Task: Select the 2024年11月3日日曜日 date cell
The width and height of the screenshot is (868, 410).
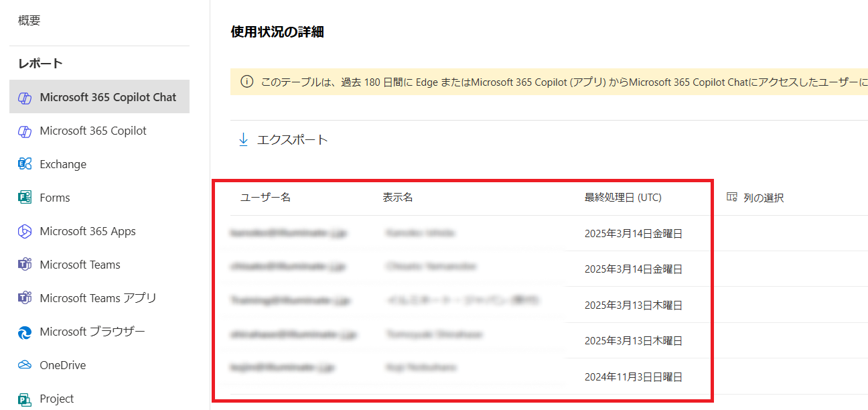Action: (633, 377)
